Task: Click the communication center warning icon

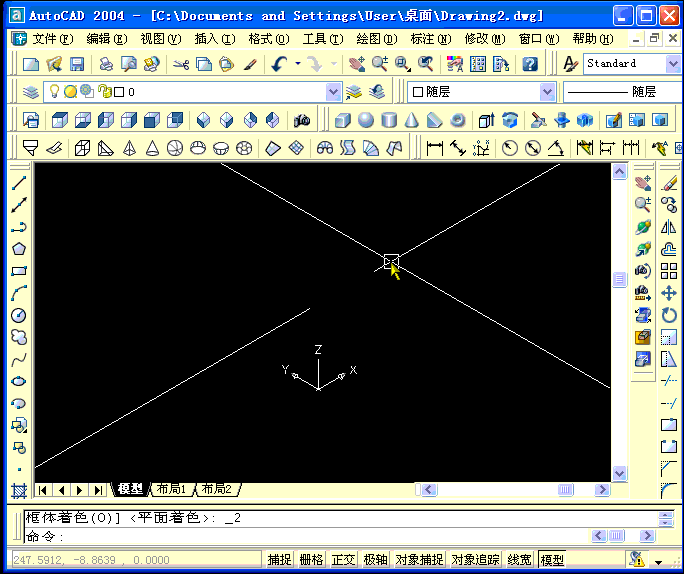Action: (x=636, y=559)
